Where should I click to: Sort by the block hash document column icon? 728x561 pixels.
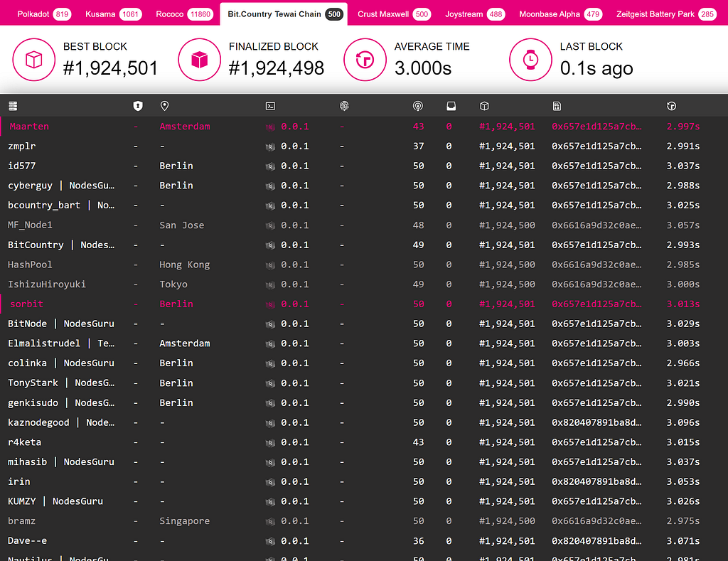tap(557, 107)
